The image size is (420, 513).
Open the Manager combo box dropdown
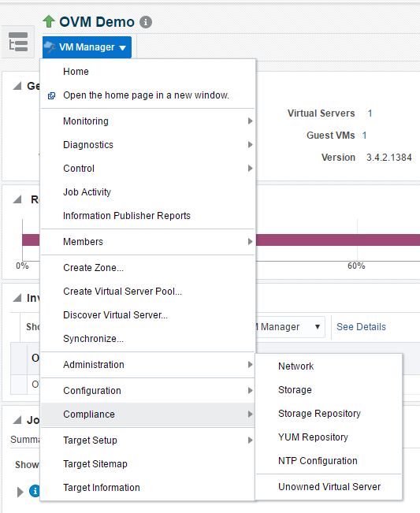(x=317, y=327)
